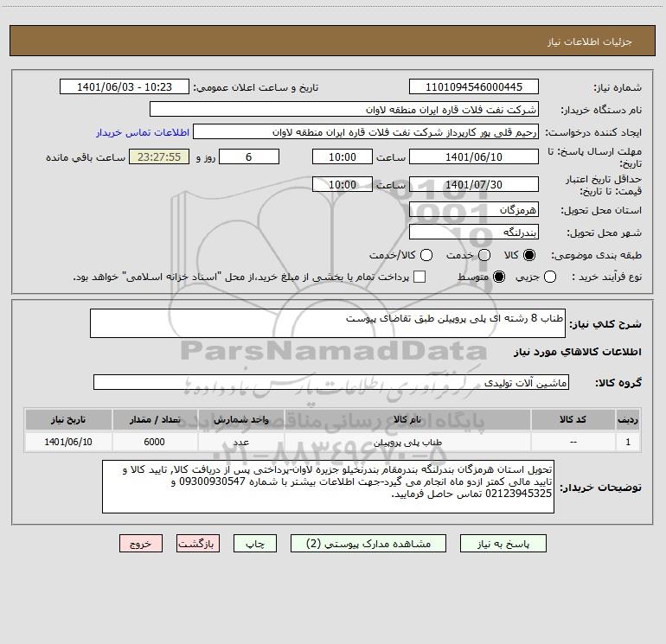Click the کد کالا column header
Screen dimensions: 666x644
[x=573, y=419]
